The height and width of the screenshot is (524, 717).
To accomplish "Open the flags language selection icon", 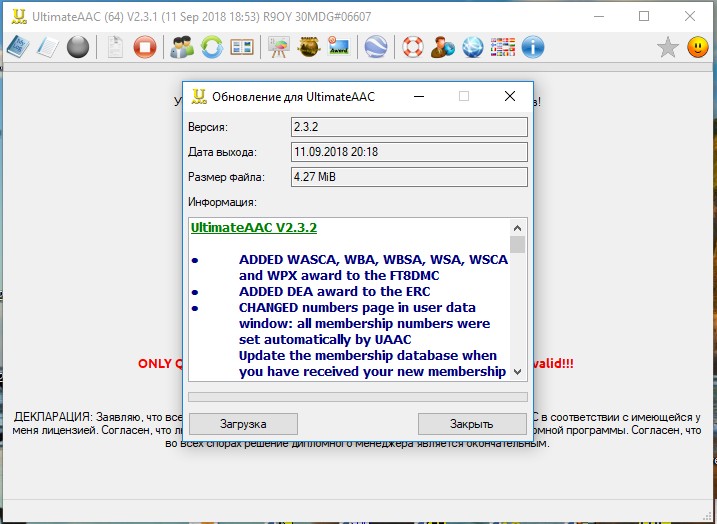I will 504,47.
